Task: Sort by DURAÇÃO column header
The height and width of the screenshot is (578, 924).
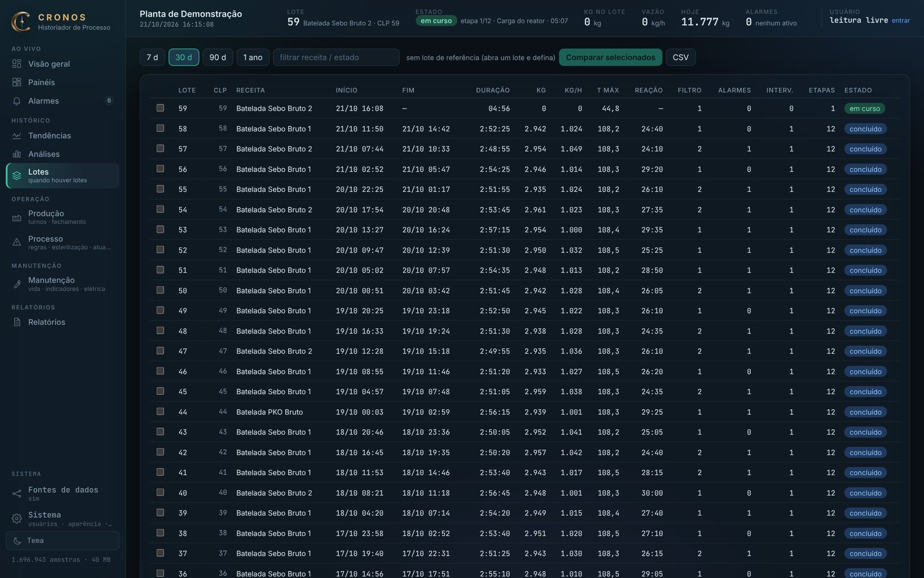Action: (x=493, y=90)
